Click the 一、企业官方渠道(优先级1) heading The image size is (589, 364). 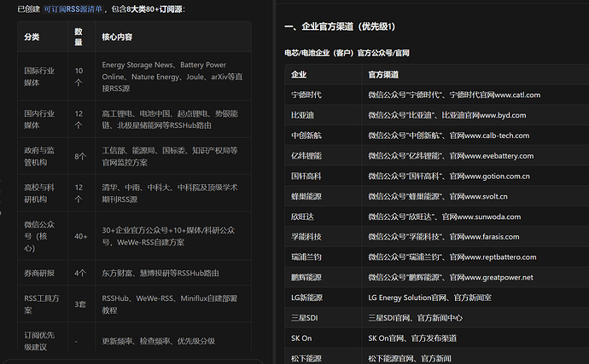[340, 26]
